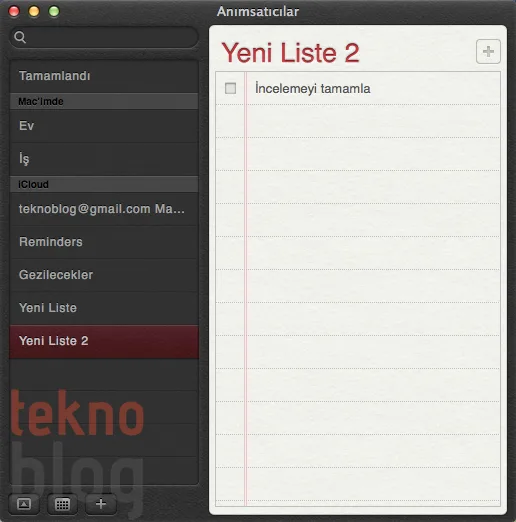Select the İş list
The image size is (516, 522).
(104, 159)
